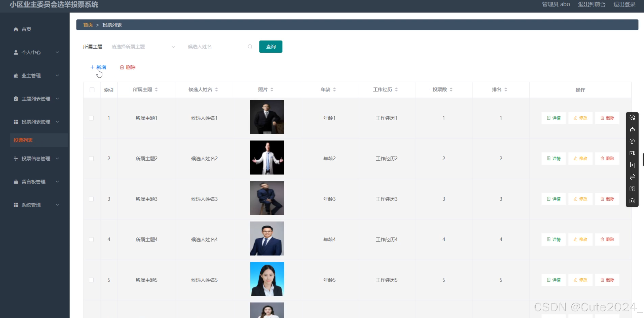Click the split-screen icon in floating toolbar
The width and height of the screenshot is (644, 318).
pyautogui.click(x=632, y=189)
